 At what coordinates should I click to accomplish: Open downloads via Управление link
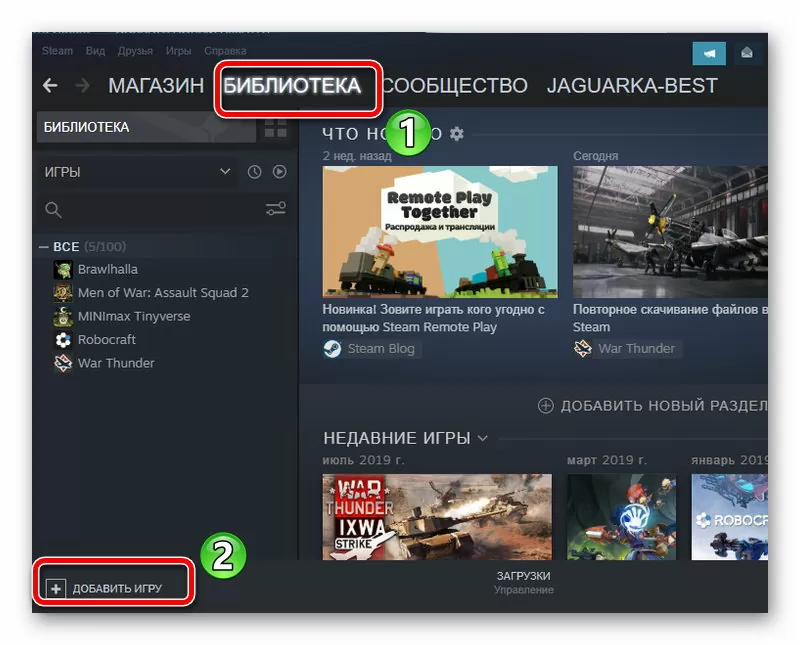point(522,589)
